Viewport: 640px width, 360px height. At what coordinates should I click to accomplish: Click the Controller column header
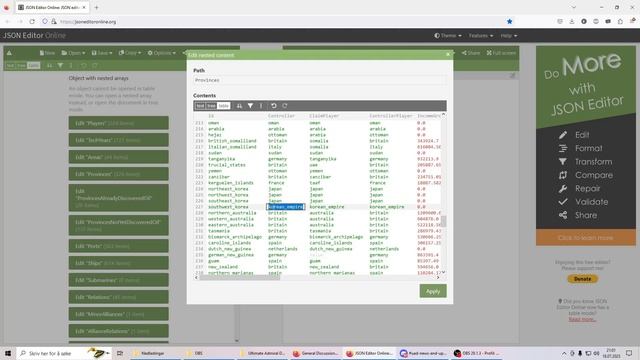pyautogui.click(x=281, y=116)
